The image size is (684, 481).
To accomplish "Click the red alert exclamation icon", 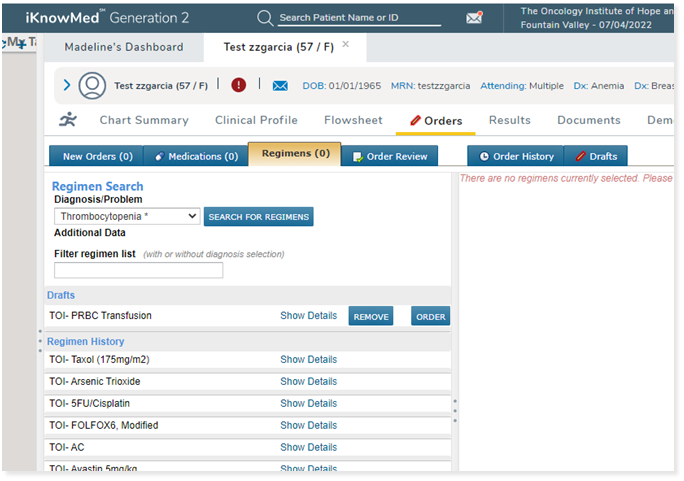I will click(239, 86).
